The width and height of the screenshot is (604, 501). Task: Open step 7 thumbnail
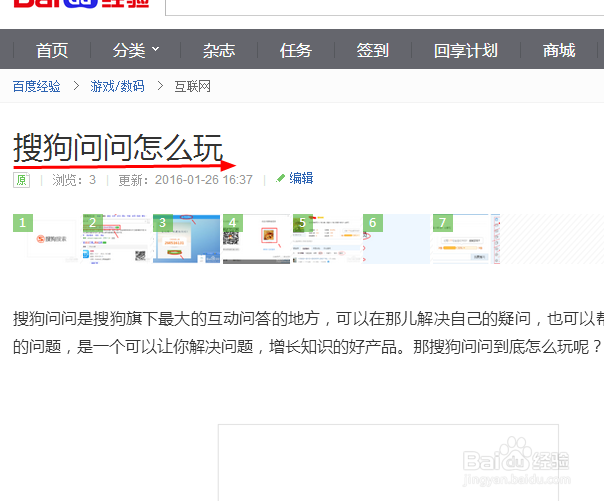pos(466,239)
